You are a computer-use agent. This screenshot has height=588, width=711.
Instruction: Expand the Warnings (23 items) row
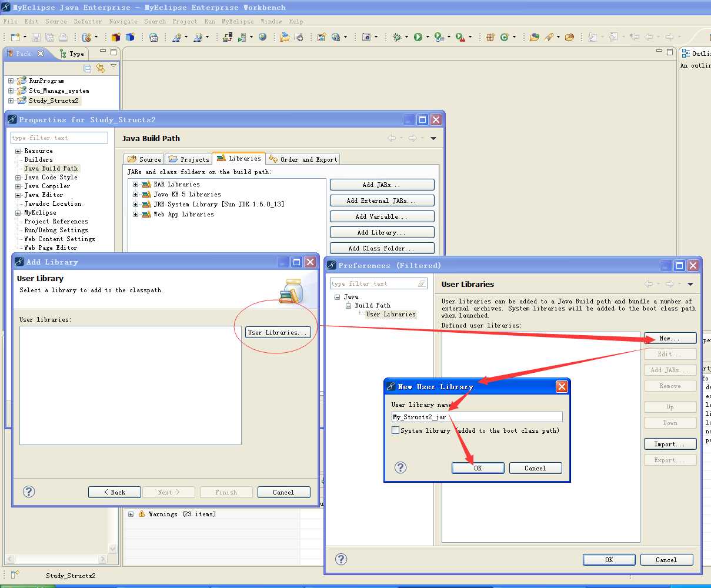(x=131, y=514)
